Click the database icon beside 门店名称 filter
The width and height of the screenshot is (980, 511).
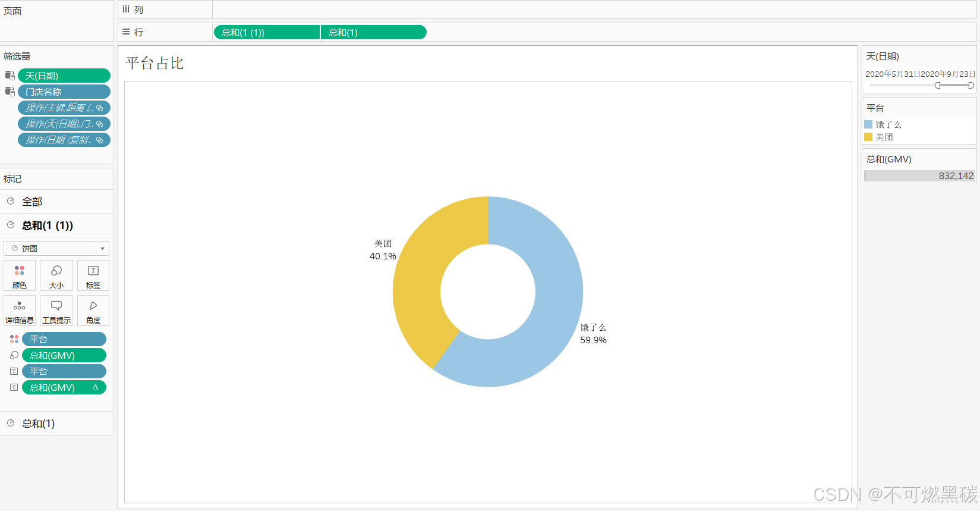(x=10, y=92)
